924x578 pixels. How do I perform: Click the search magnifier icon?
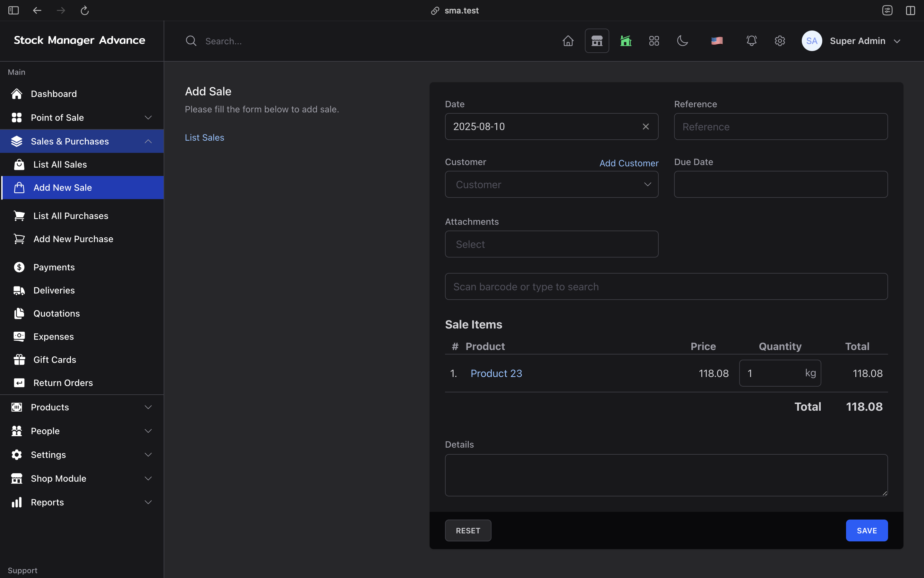click(191, 41)
